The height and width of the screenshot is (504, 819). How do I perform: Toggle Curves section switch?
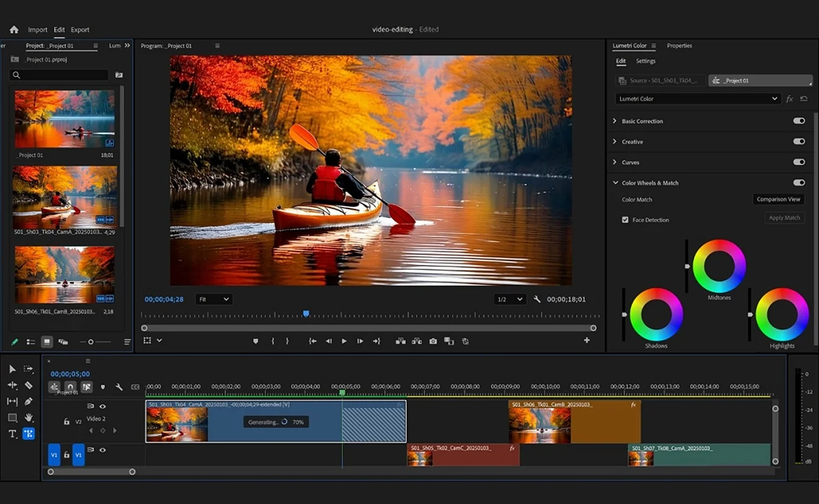pos(799,162)
